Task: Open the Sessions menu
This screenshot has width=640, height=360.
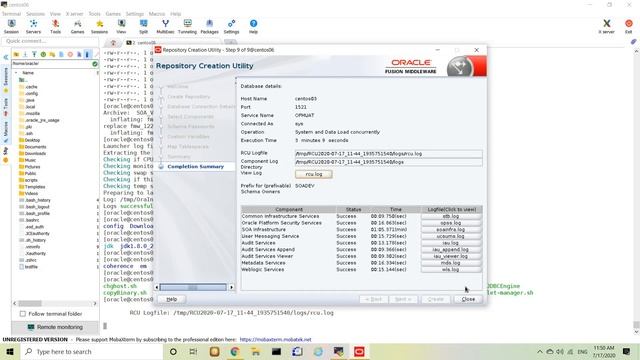Action: click(x=36, y=14)
